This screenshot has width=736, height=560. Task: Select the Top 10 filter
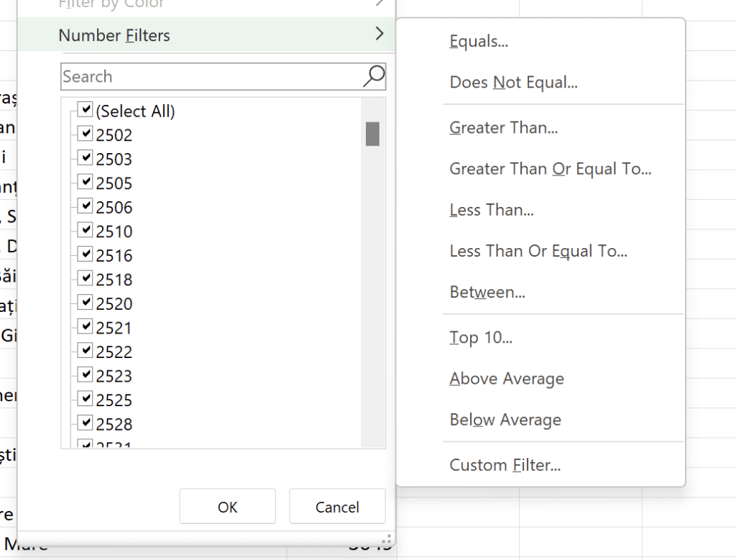pyautogui.click(x=481, y=337)
